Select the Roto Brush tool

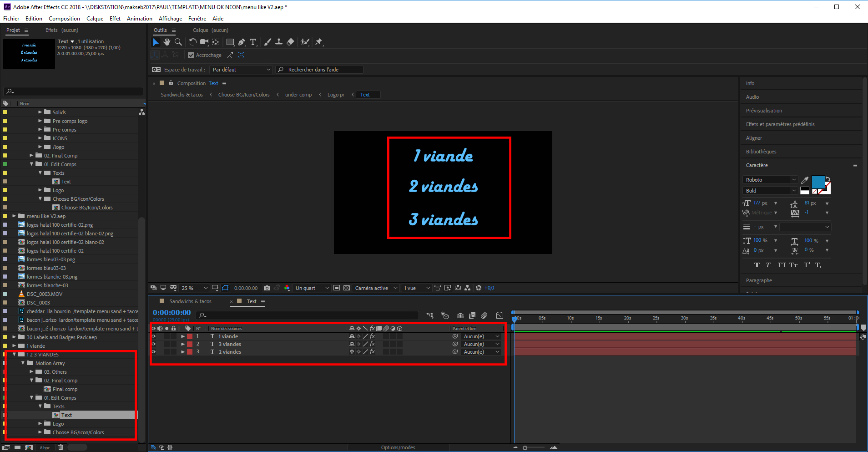tap(305, 42)
